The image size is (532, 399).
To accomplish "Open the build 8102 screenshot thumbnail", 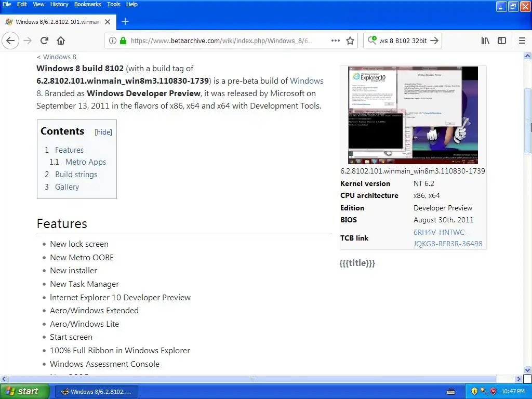I will pyautogui.click(x=413, y=115).
